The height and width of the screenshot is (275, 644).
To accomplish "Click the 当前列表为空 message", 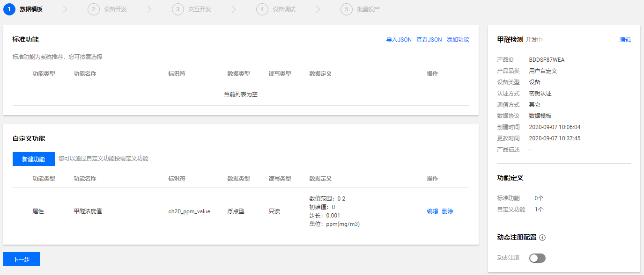I will [x=241, y=94].
